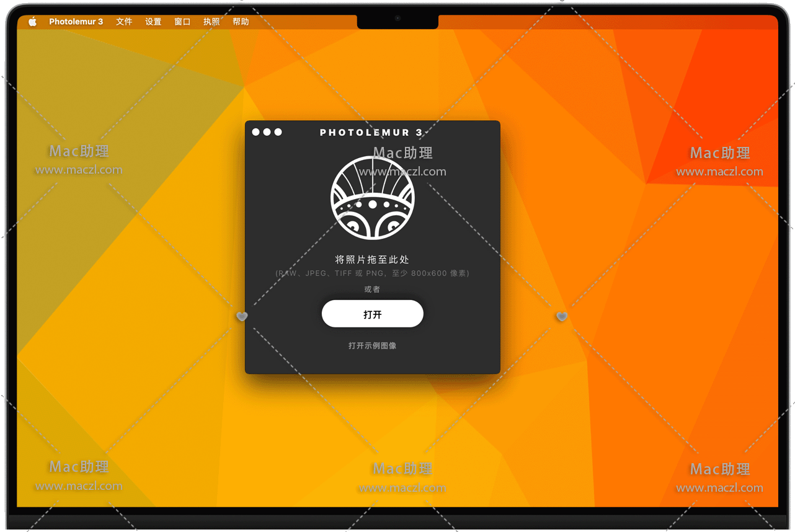Open the Apple menu
This screenshot has width=795, height=532.
32,22
